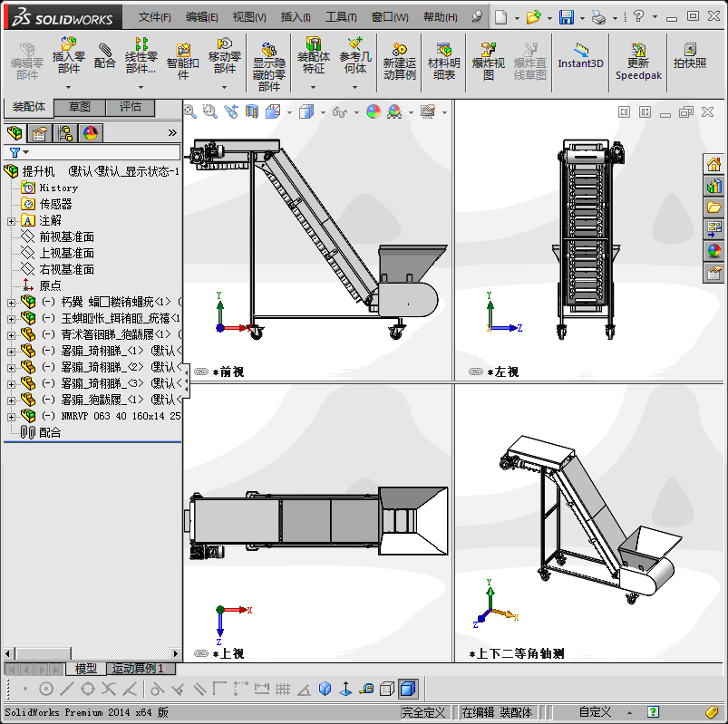Open the DisplayManager tab icon

click(x=91, y=134)
